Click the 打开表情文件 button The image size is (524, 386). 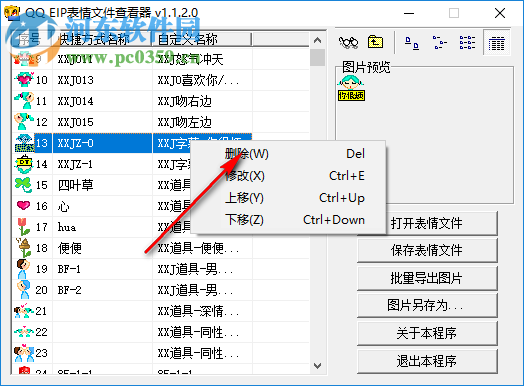coord(427,223)
